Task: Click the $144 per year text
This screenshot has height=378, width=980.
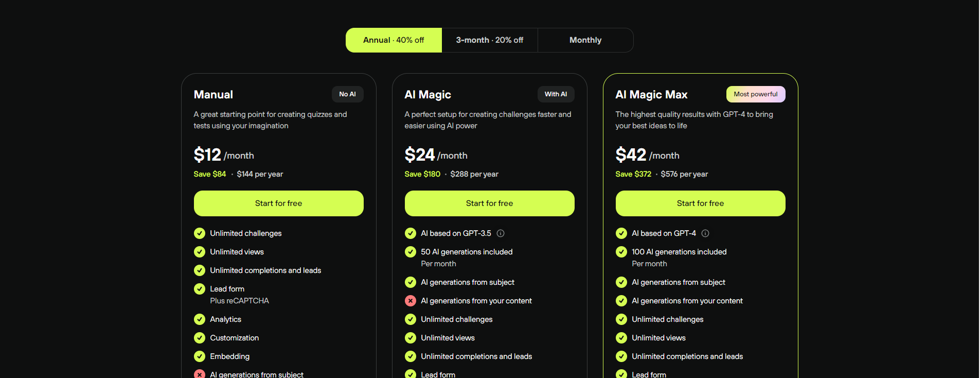Action: (x=260, y=174)
